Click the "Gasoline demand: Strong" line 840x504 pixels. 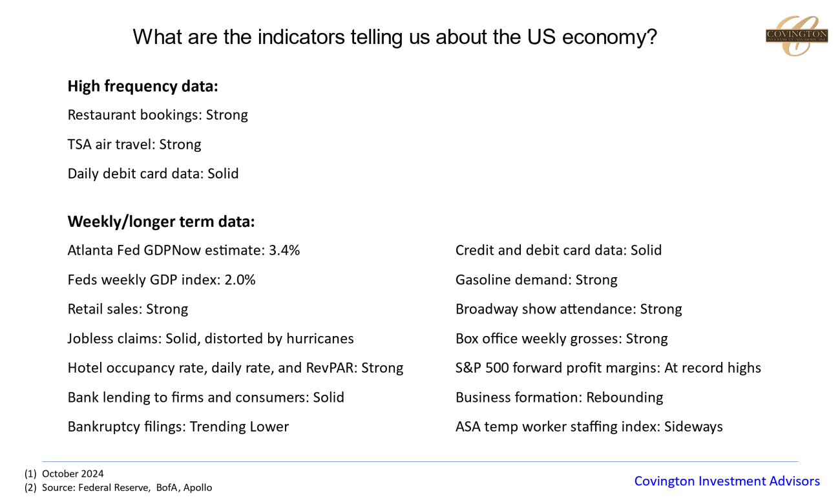click(536, 280)
